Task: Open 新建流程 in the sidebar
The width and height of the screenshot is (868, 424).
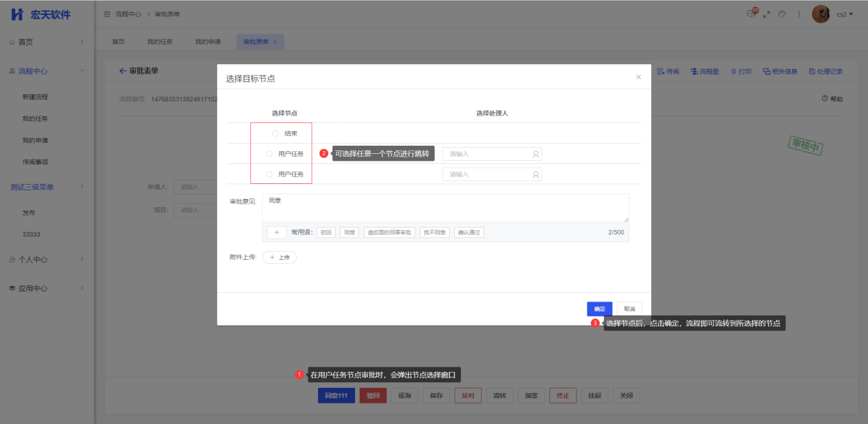Action: [x=35, y=97]
